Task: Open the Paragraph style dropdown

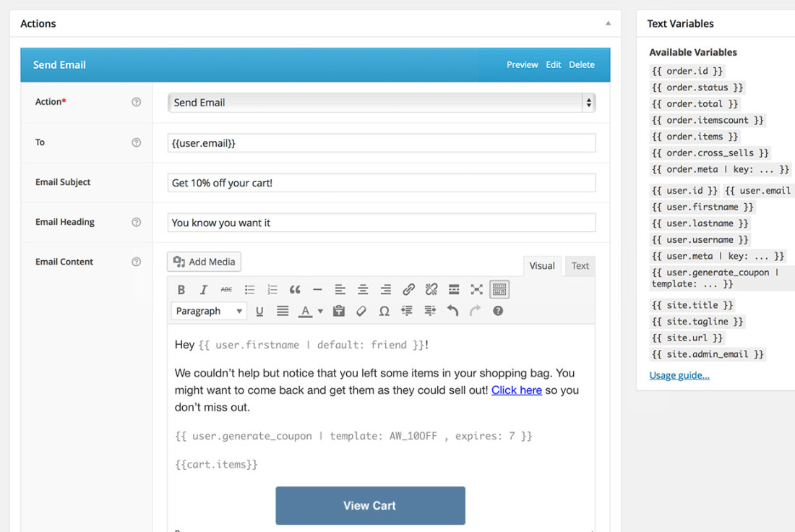Action: point(208,310)
